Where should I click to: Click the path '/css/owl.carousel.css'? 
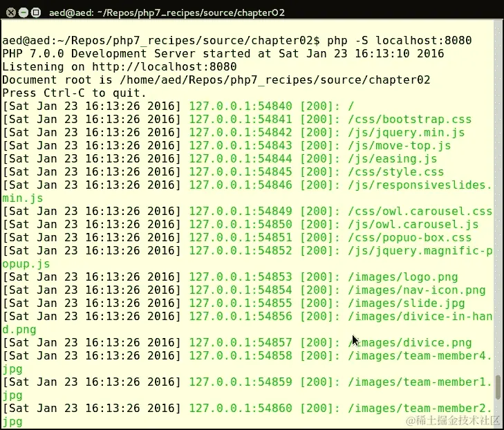click(x=420, y=212)
